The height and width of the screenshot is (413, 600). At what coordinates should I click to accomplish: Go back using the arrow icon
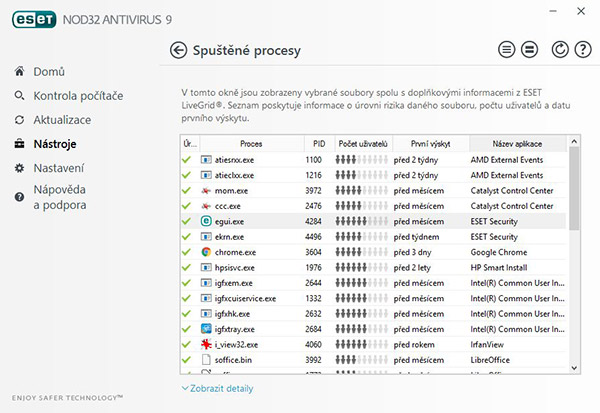[178, 50]
